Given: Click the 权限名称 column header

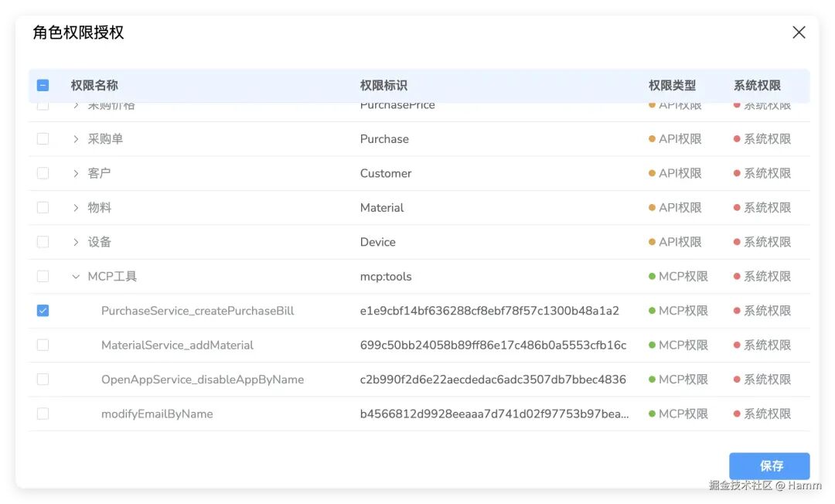Looking at the screenshot, I should 94,86.
